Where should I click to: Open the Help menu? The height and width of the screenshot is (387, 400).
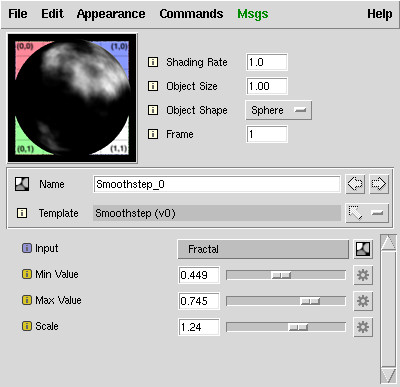coord(380,14)
